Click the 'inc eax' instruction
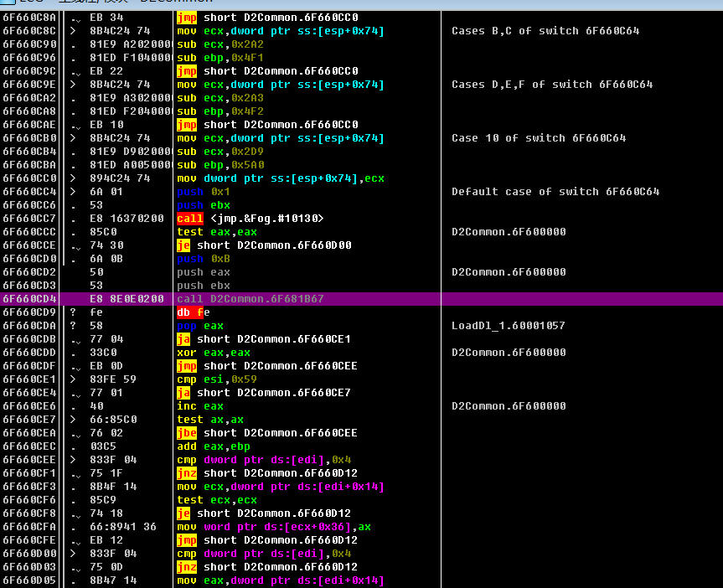Image resolution: width=723 pixels, height=588 pixels. click(x=200, y=406)
